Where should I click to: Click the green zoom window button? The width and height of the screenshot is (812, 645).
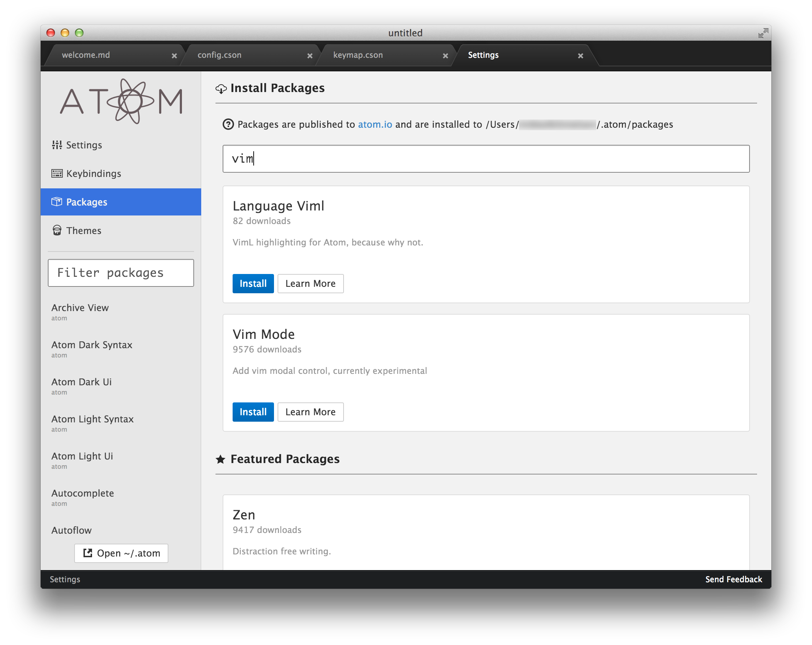click(x=79, y=33)
